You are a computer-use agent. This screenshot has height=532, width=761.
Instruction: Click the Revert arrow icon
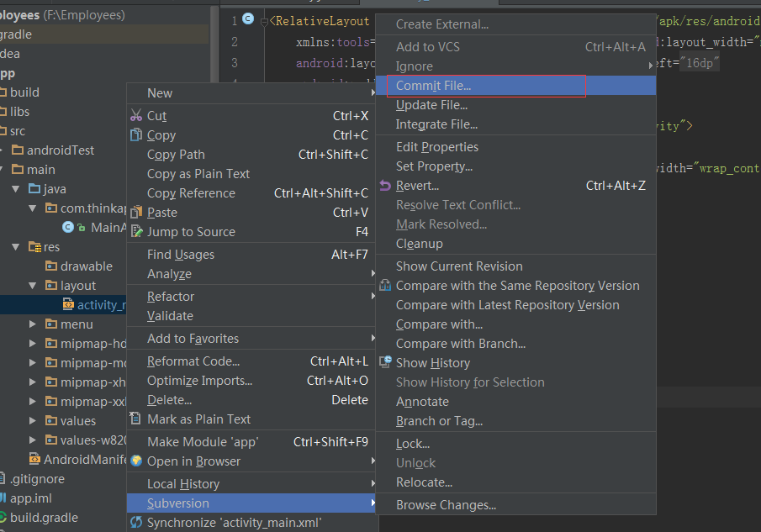click(x=385, y=186)
